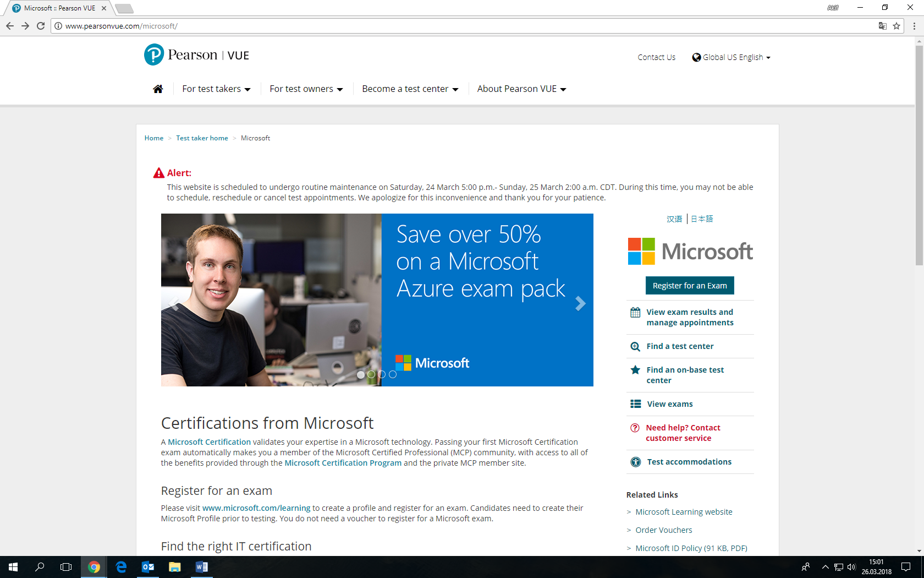This screenshot has width=924, height=578.
Task: Click the translate page icon in the address bar
Action: click(882, 26)
